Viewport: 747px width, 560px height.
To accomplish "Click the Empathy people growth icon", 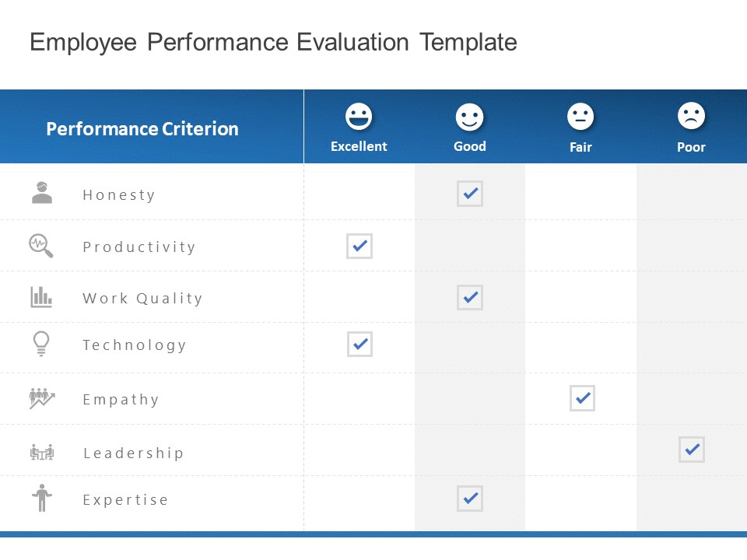I will (x=42, y=398).
